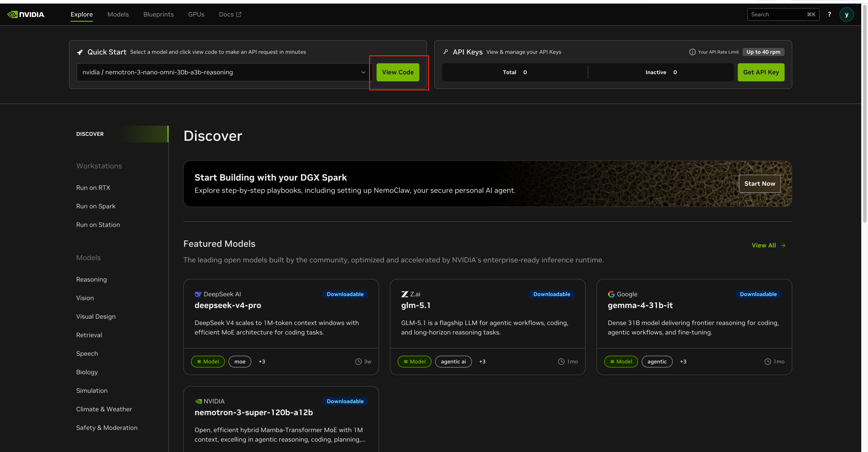This screenshot has width=868, height=452.
Task: Open Run on Station in sidebar
Action: (98, 225)
